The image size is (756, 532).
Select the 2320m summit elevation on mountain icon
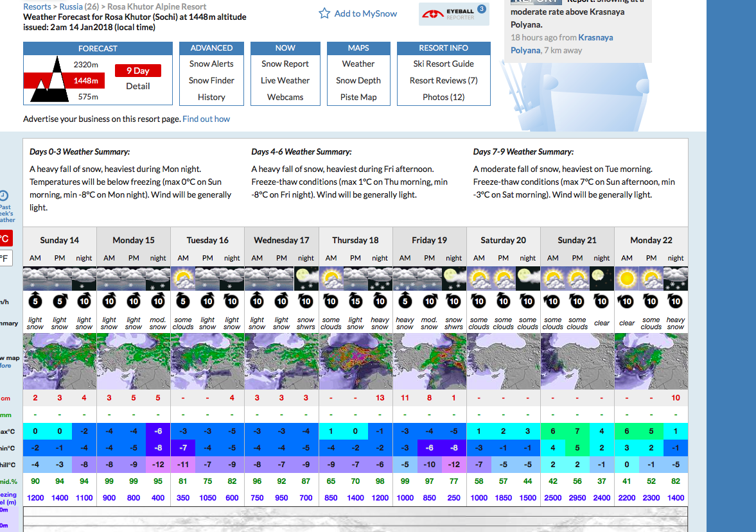pyautogui.click(x=85, y=64)
